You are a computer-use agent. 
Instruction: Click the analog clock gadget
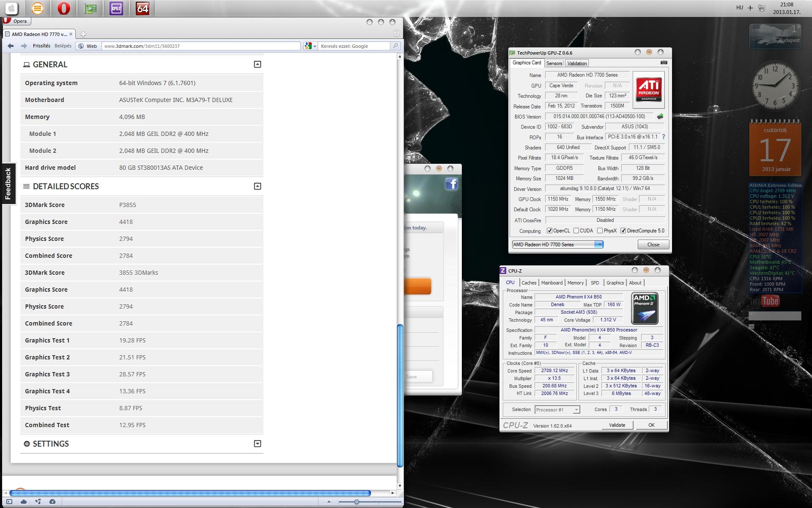pos(775,86)
